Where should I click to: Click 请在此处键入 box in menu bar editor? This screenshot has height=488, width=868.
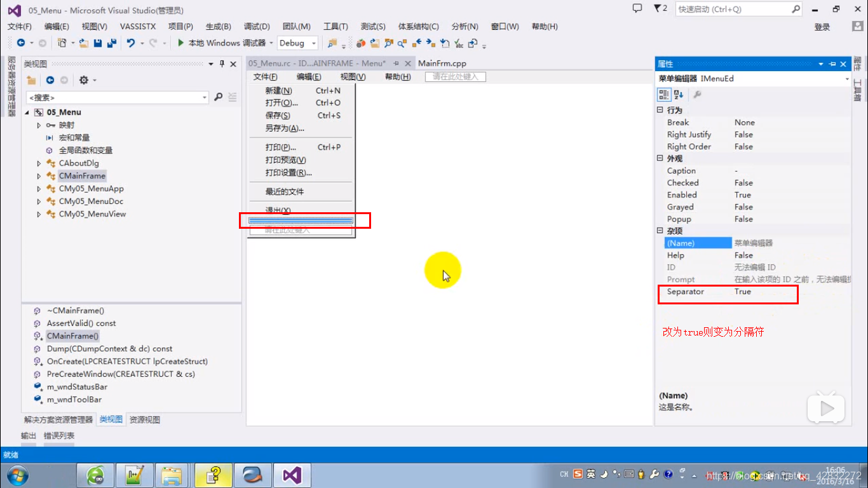click(456, 77)
